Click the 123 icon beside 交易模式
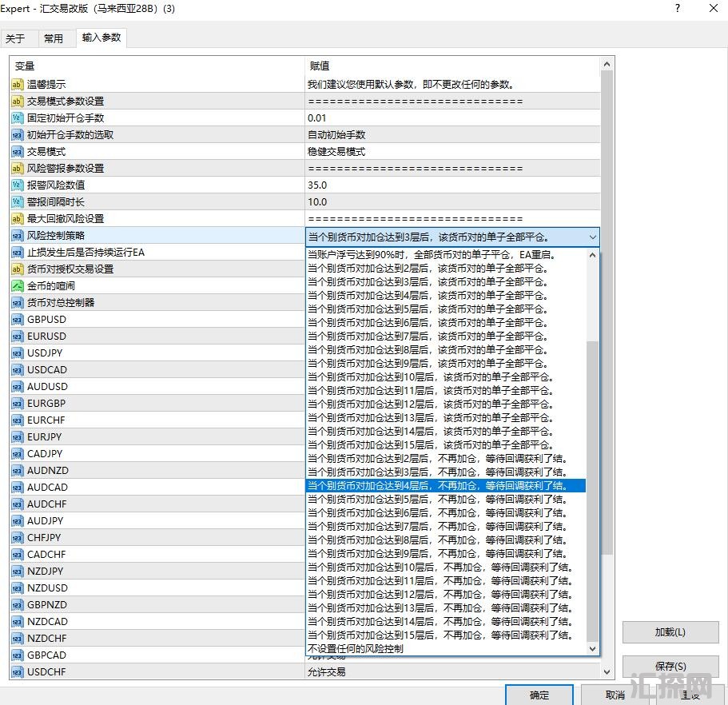The image size is (728, 705). [x=17, y=152]
